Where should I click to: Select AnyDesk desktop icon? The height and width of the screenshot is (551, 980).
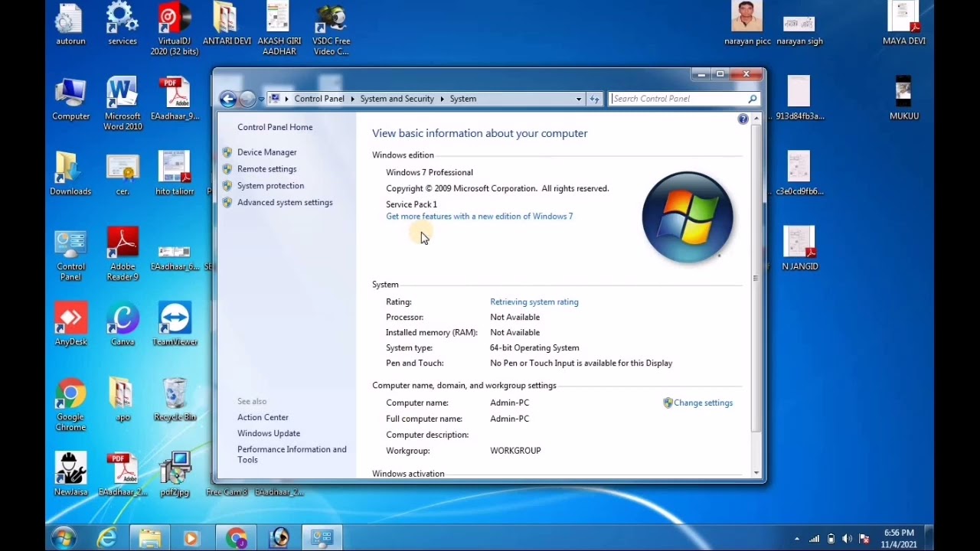click(70, 324)
